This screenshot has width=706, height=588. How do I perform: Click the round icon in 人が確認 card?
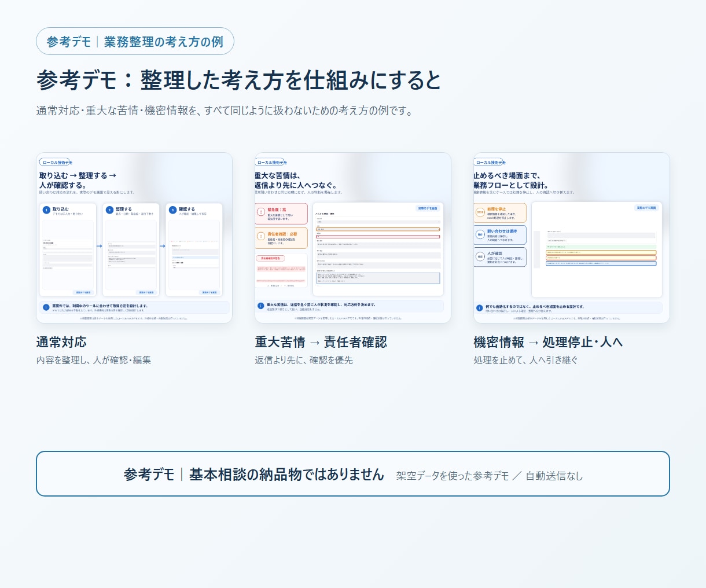(x=480, y=256)
